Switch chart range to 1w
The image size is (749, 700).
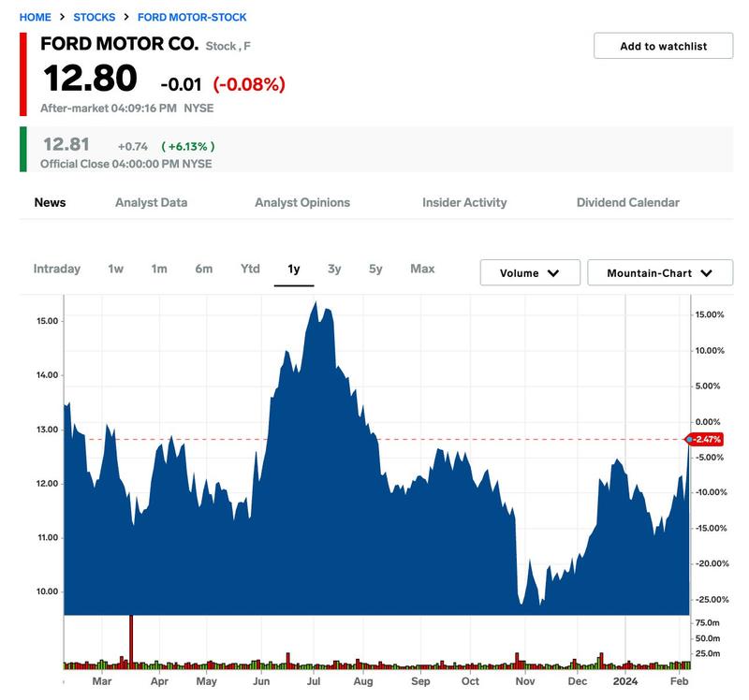(115, 269)
